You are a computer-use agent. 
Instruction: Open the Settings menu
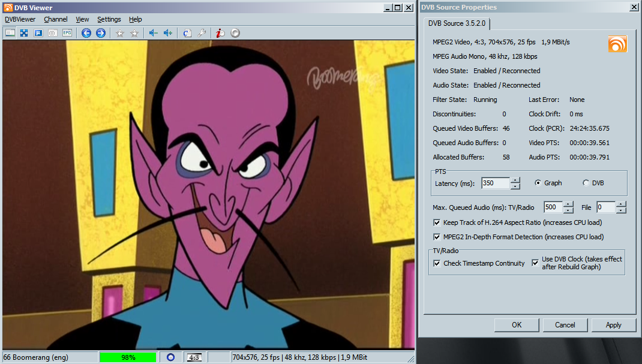(109, 19)
